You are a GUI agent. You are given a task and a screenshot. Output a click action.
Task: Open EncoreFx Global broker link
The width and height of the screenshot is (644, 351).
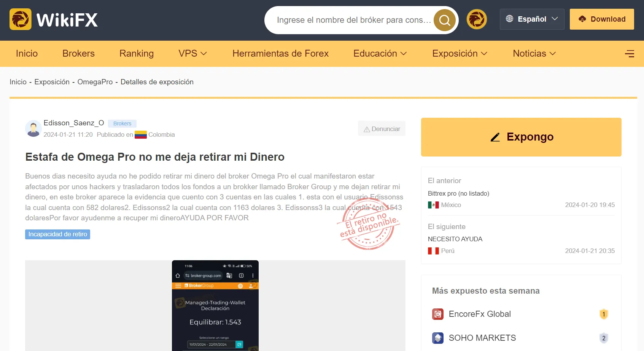(480, 314)
